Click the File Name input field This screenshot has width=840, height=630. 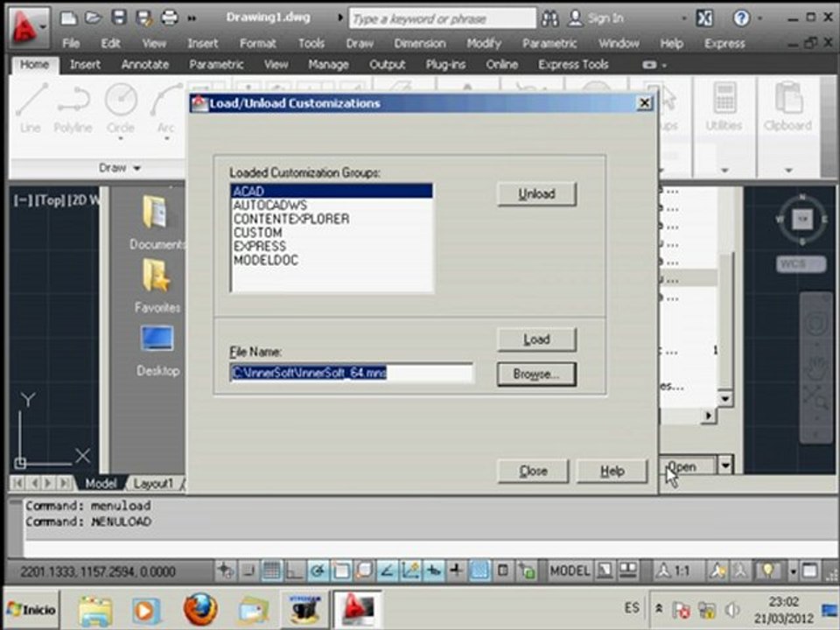[352, 373]
